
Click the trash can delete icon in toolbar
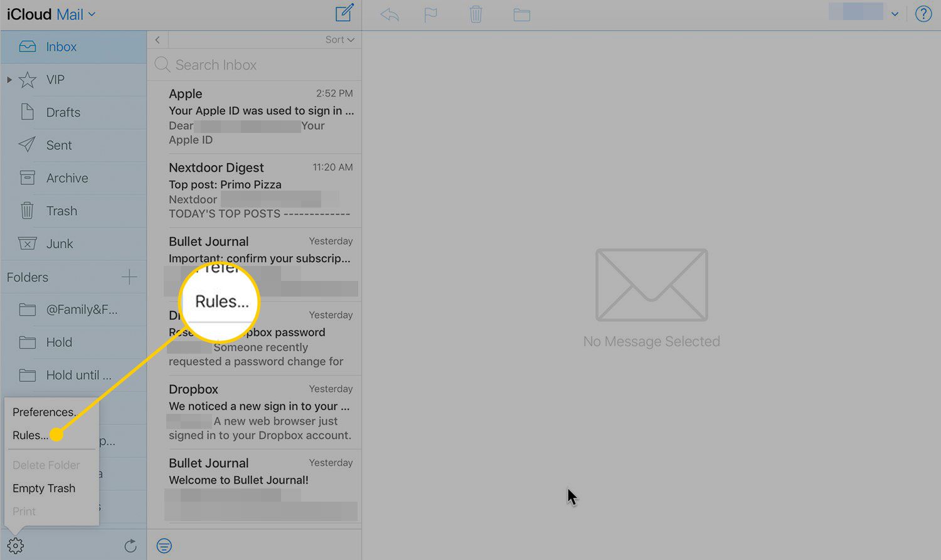tap(476, 14)
